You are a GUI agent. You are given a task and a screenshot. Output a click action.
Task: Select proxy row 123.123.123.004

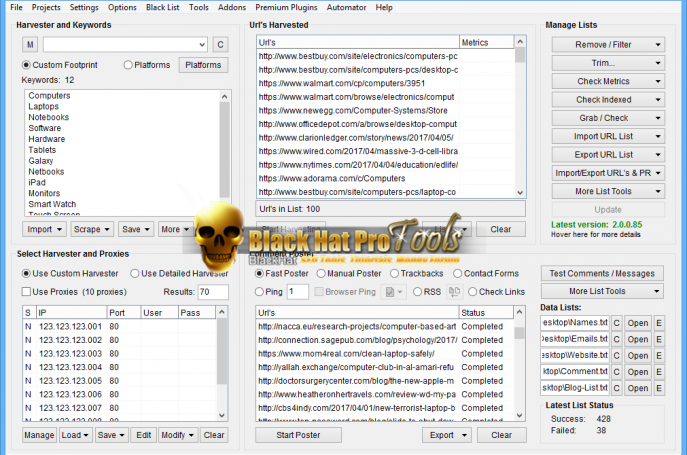point(119,367)
